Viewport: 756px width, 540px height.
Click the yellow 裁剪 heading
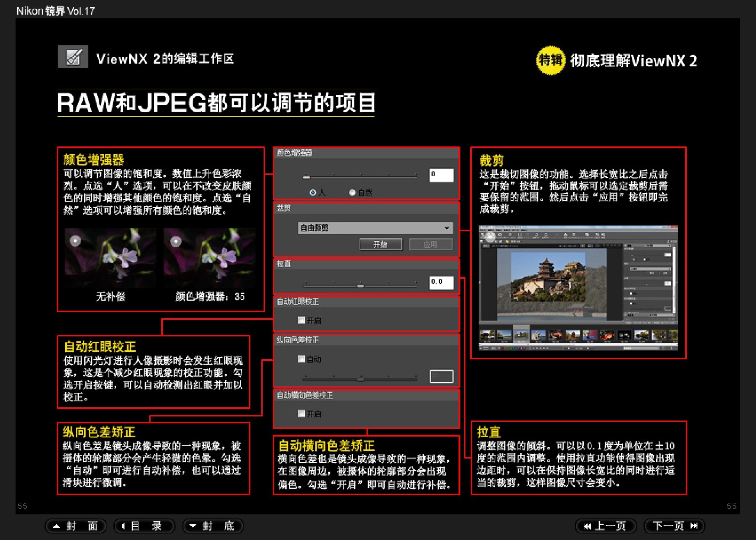491,161
